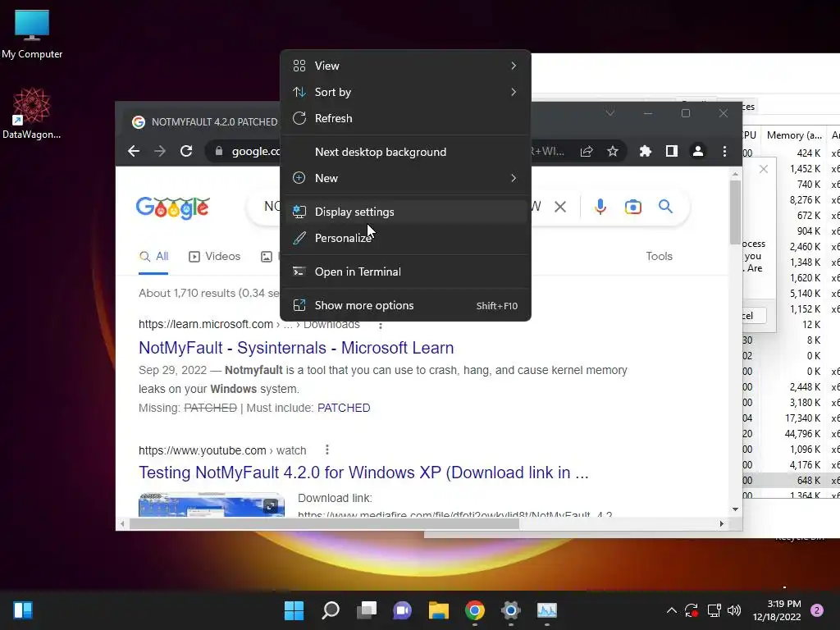Viewport: 840px width, 630px height.
Task: Click the 44,796 K memory value
Action: point(802,434)
